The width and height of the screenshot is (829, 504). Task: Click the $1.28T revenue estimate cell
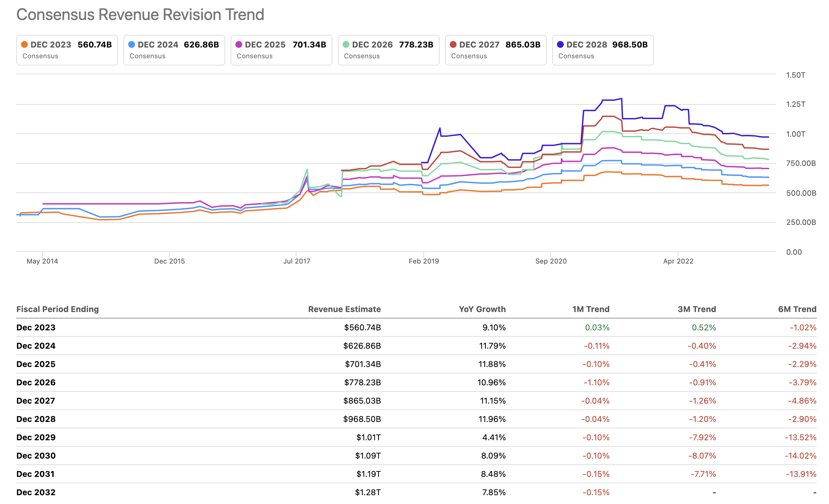(368, 492)
